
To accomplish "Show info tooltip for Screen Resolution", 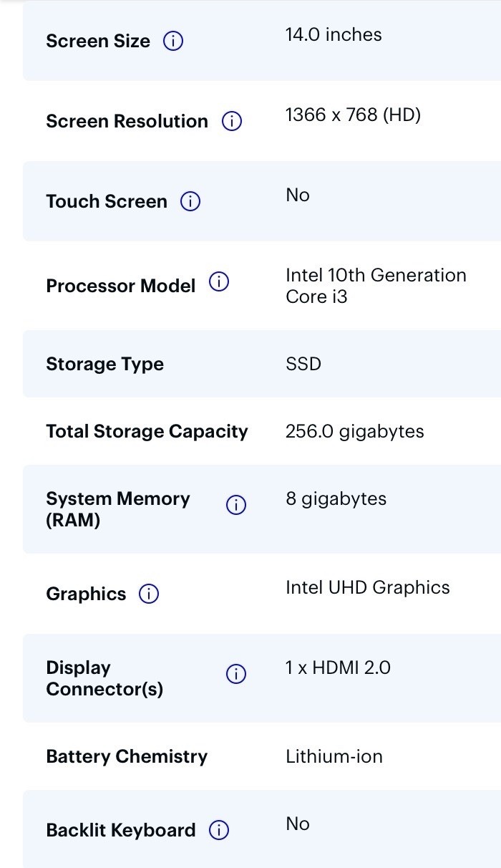I will coord(232,122).
